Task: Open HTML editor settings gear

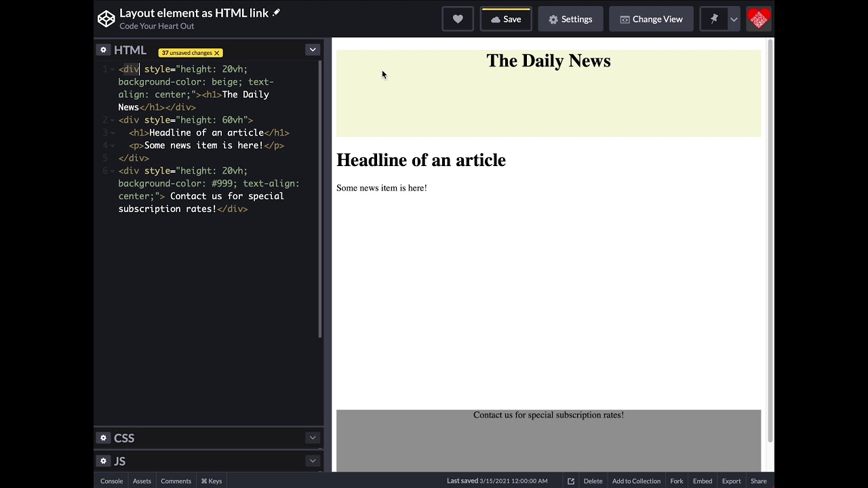Action: tap(103, 49)
